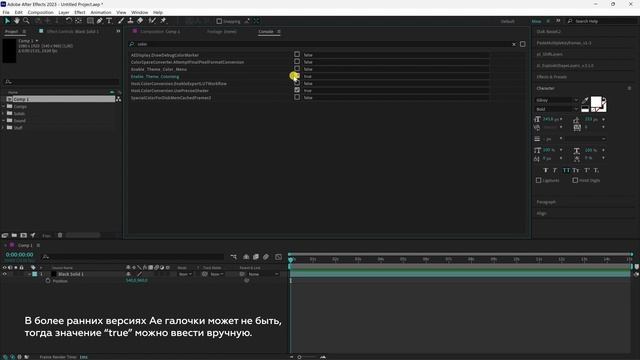The width and height of the screenshot is (640, 360).
Task: Open Track Matte dropdown for Black Solid 1
Action: click(217, 274)
